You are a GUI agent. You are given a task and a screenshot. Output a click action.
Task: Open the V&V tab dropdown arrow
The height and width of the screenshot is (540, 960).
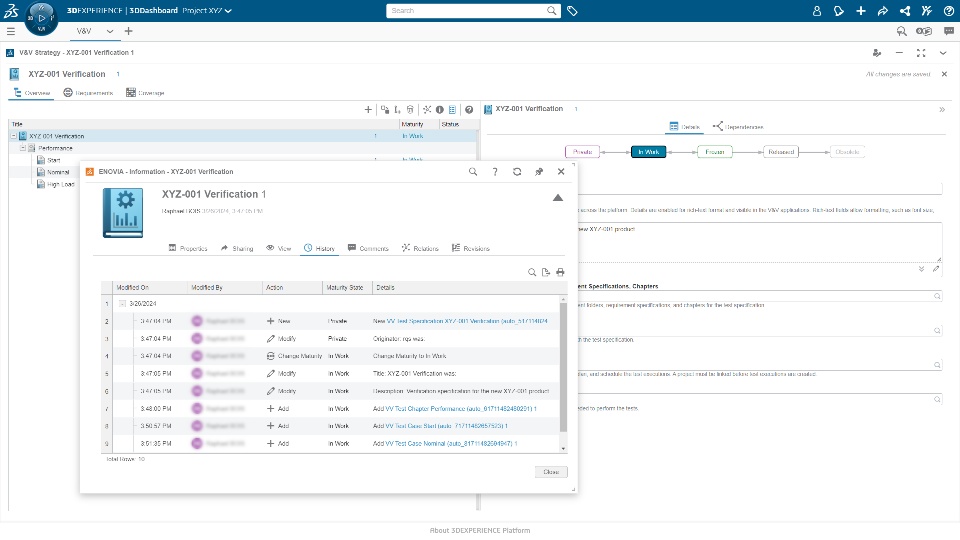pos(110,31)
